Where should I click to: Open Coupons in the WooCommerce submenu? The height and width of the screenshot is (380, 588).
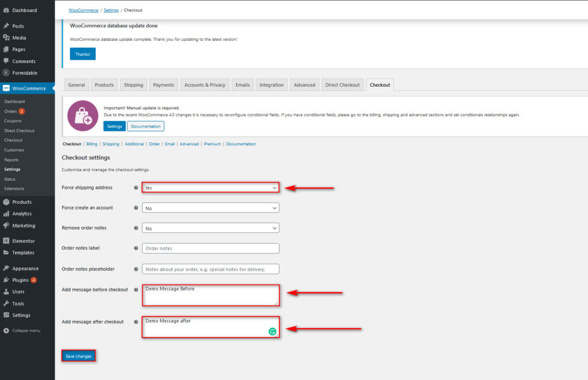(13, 121)
